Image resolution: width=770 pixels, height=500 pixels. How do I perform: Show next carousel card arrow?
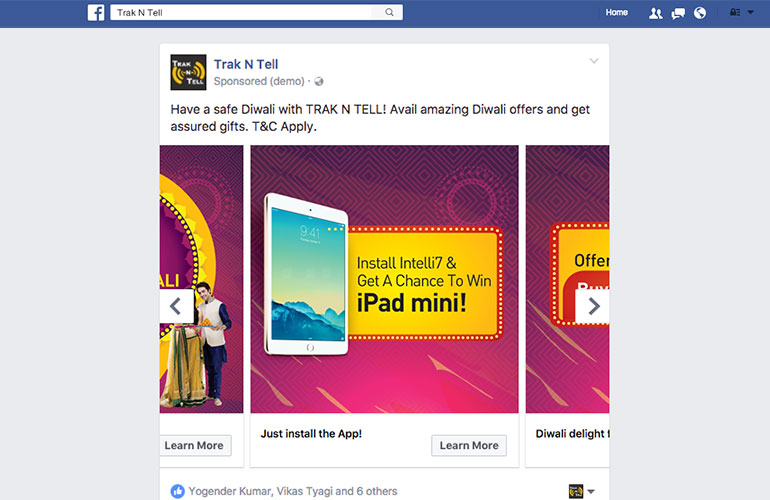pyautogui.click(x=592, y=306)
